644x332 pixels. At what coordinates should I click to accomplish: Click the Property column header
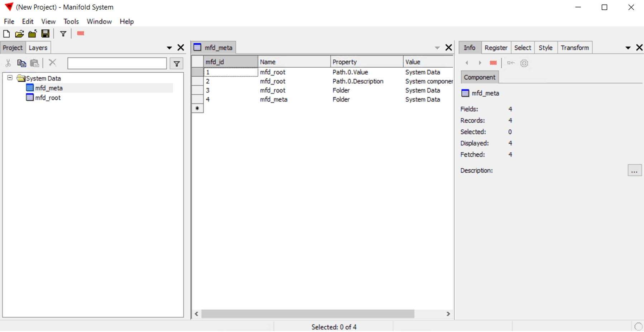tap(366, 62)
